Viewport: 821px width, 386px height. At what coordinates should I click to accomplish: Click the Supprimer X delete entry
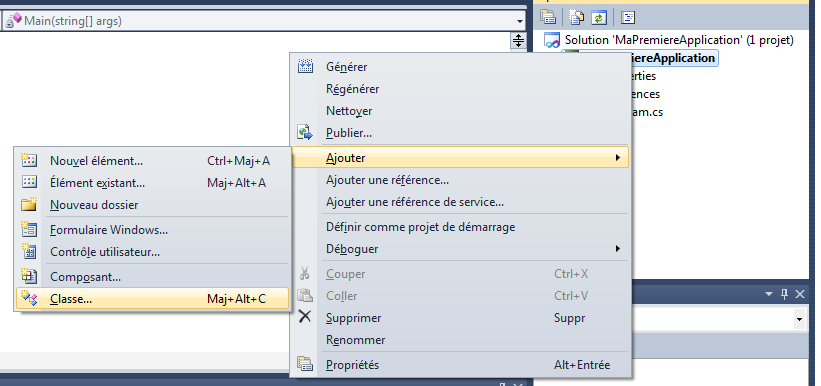[x=461, y=318]
